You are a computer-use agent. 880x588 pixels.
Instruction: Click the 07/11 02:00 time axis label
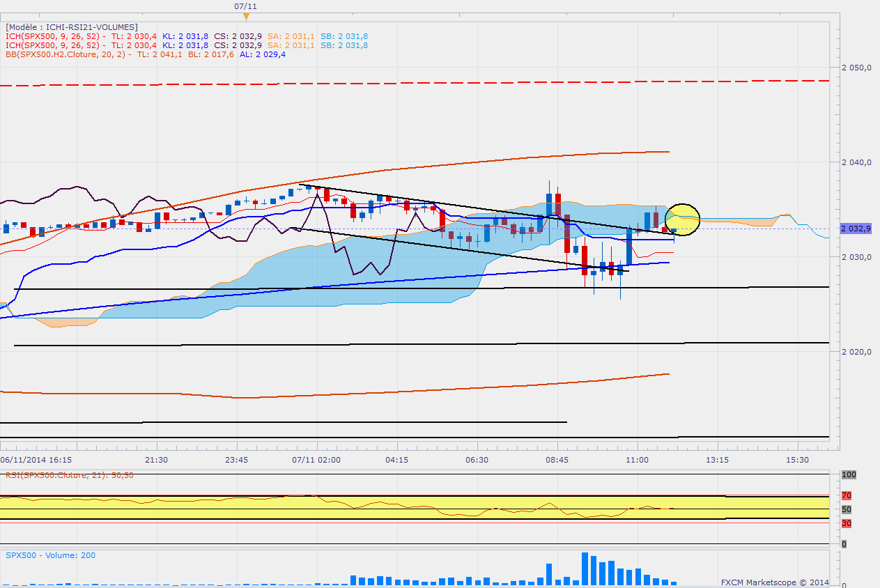(316, 460)
